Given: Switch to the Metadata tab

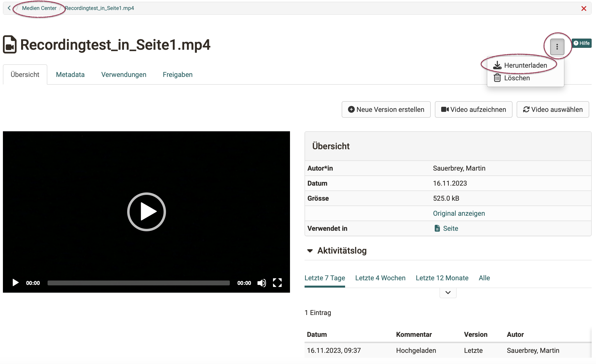Looking at the screenshot, I should tap(70, 74).
